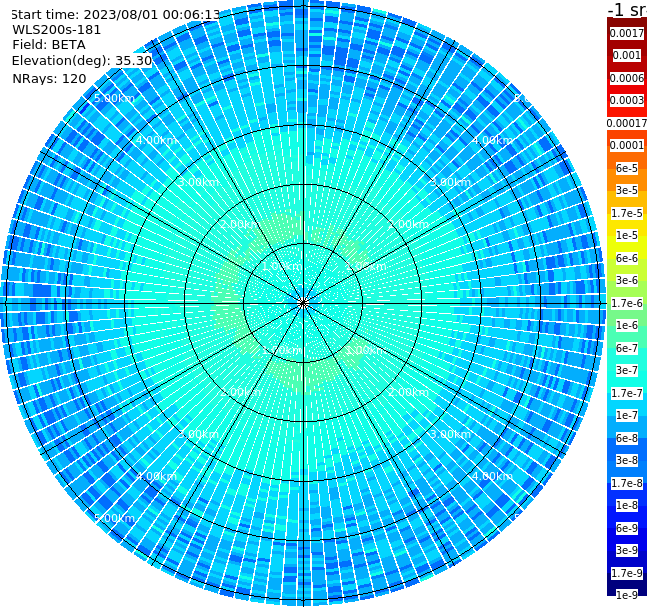The width and height of the screenshot is (647, 607).
Task: Select the 1.7e-8 color bar tick label
Action: (627, 483)
